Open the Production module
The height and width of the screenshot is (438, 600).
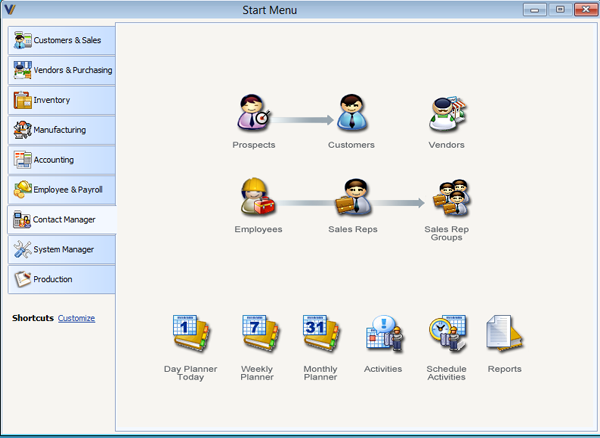point(62,279)
